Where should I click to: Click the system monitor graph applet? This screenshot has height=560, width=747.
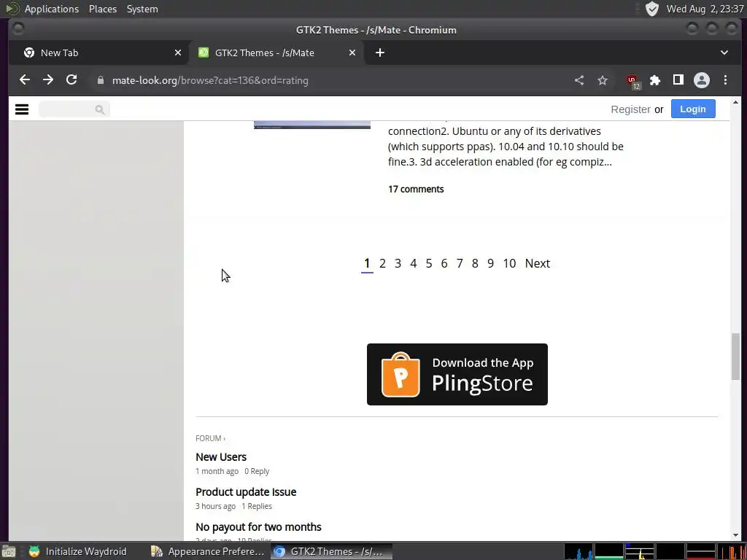[654, 551]
